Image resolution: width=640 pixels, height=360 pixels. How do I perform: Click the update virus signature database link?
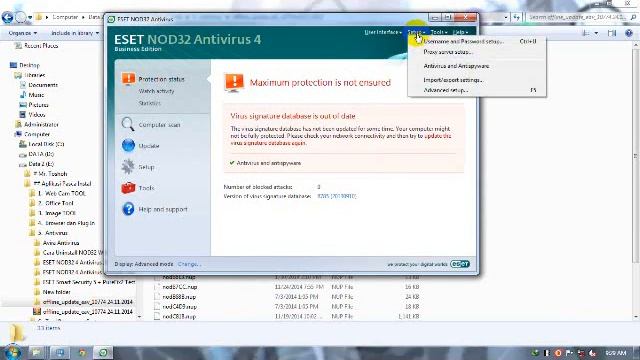pos(438,136)
